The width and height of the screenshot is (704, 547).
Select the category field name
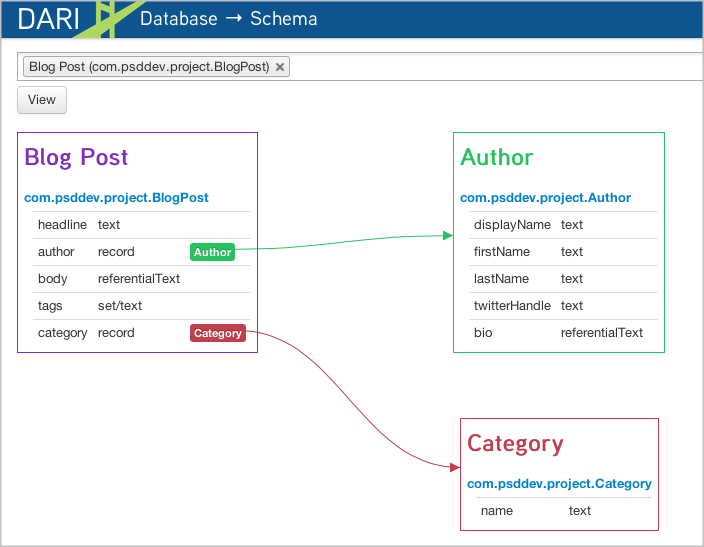pyautogui.click(x=62, y=333)
